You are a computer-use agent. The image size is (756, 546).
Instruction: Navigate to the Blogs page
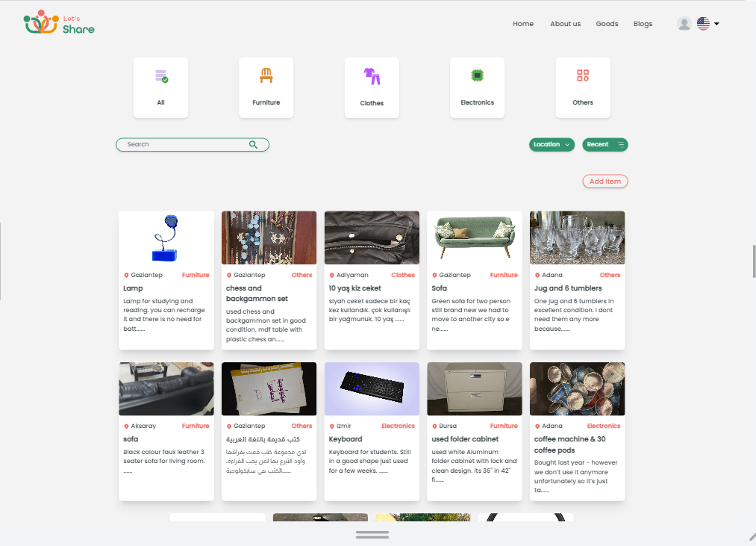click(643, 24)
